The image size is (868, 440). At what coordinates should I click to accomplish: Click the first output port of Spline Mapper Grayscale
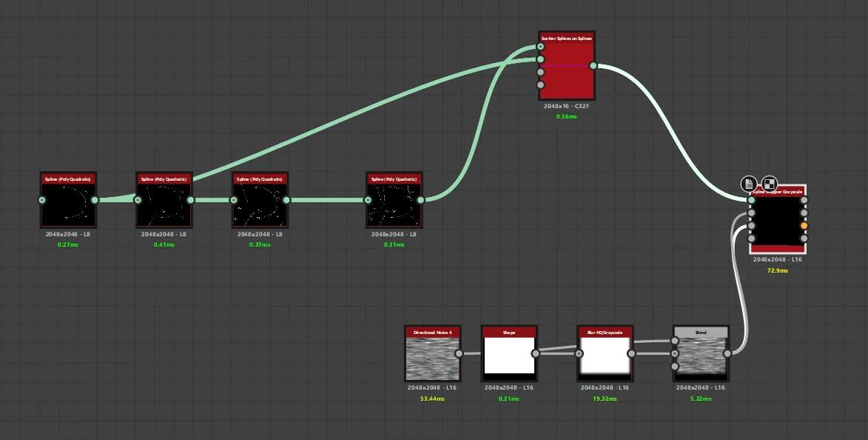click(x=804, y=200)
